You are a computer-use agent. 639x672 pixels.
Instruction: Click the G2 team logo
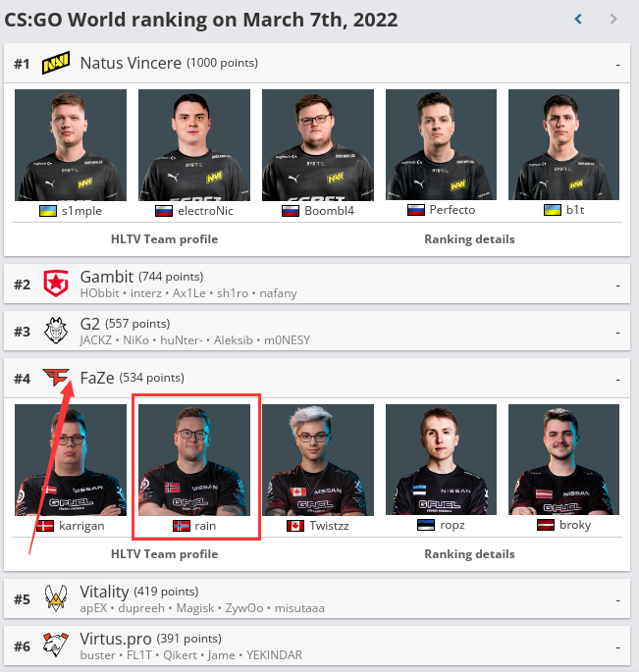click(56, 331)
